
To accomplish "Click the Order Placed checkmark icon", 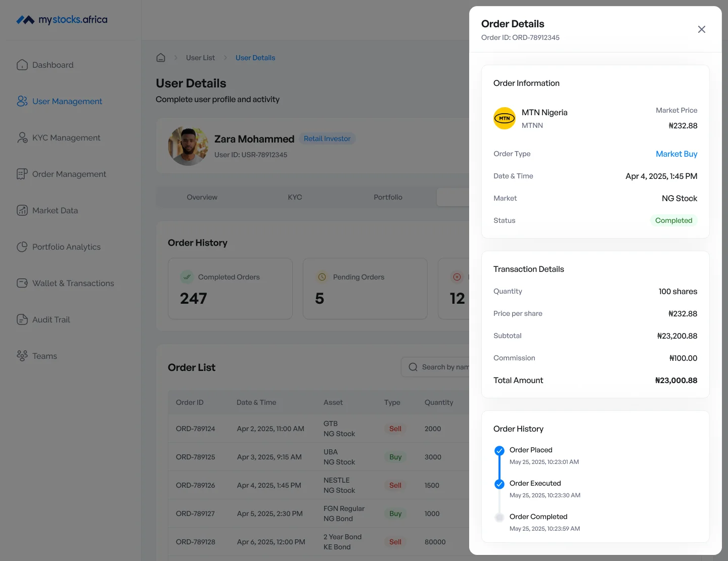I will (499, 450).
